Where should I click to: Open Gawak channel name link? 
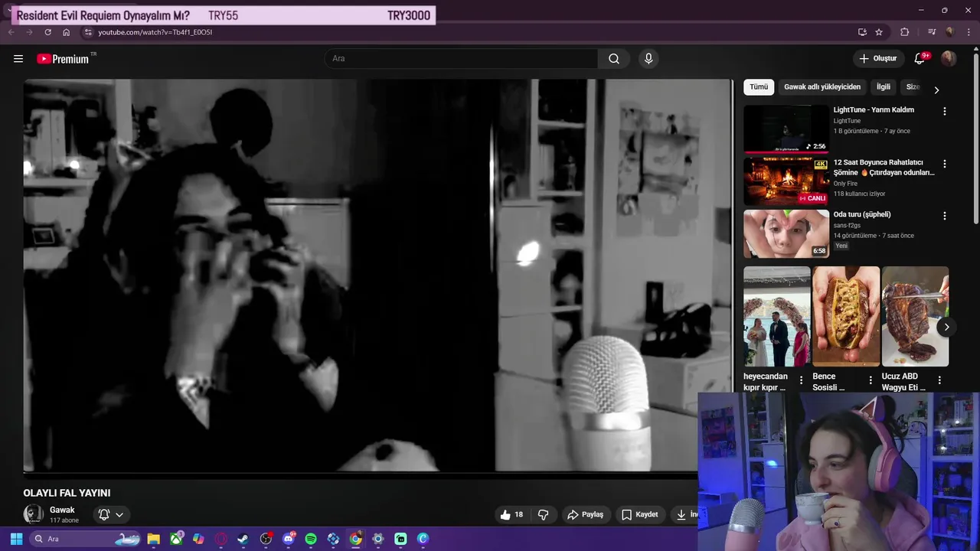tap(62, 510)
